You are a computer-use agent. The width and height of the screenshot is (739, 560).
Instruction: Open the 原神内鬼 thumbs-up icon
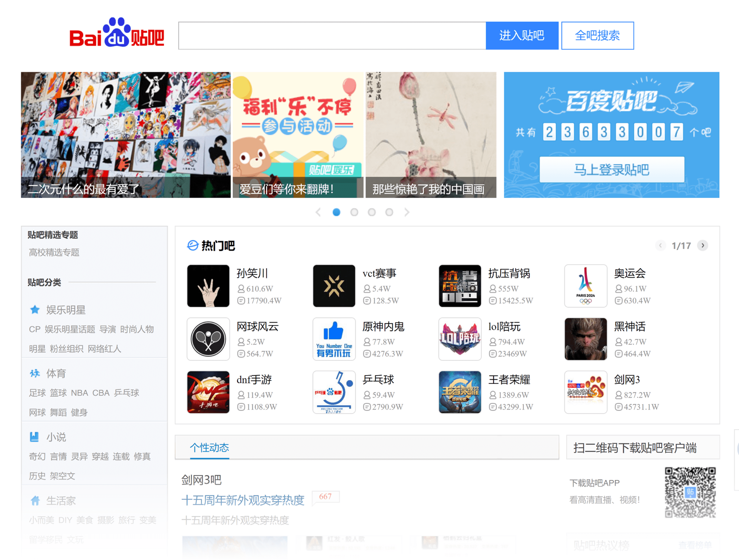334,339
